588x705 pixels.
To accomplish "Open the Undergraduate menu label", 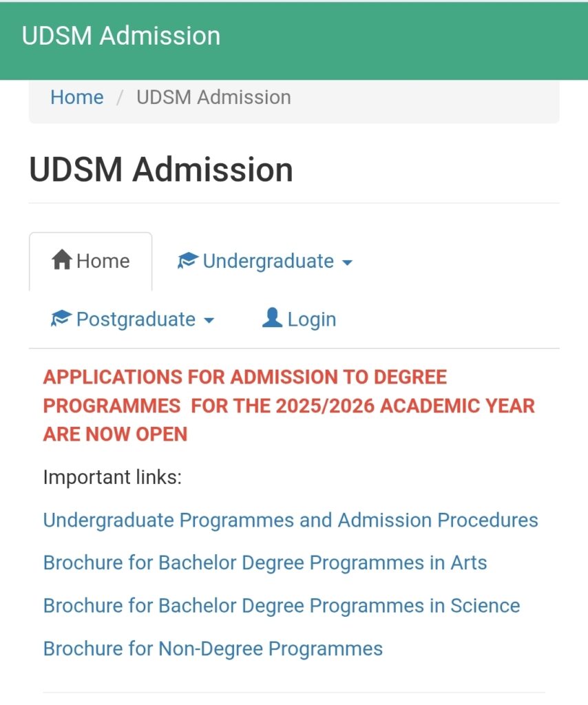I will (x=269, y=261).
